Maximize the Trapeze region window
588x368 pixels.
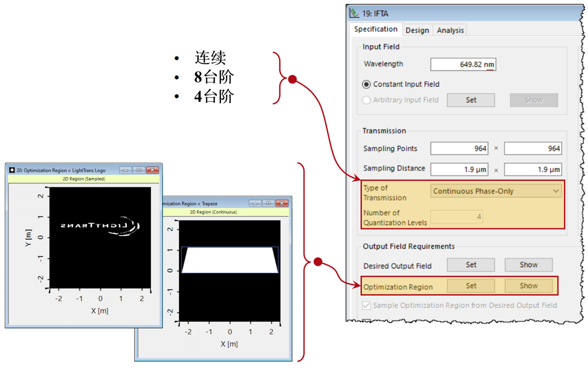tap(269, 203)
